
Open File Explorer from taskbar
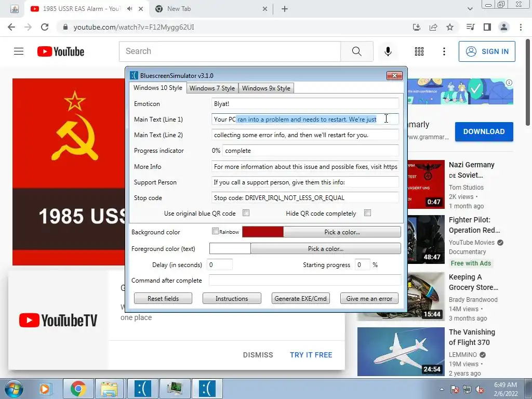coord(109,389)
